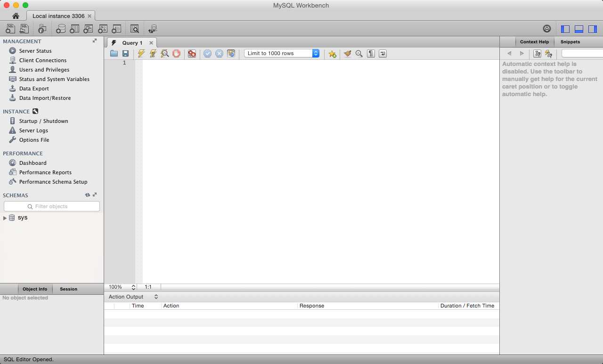This screenshot has height=364, width=603.
Task: Open Data Import/Restore
Action: click(x=45, y=98)
